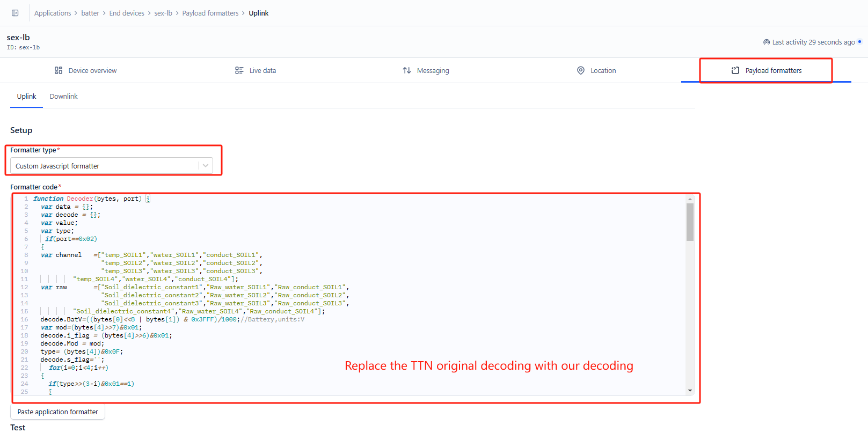This screenshot has height=440, width=868.
Task: Toggle the sidebar panel icon
Action: click(15, 13)
